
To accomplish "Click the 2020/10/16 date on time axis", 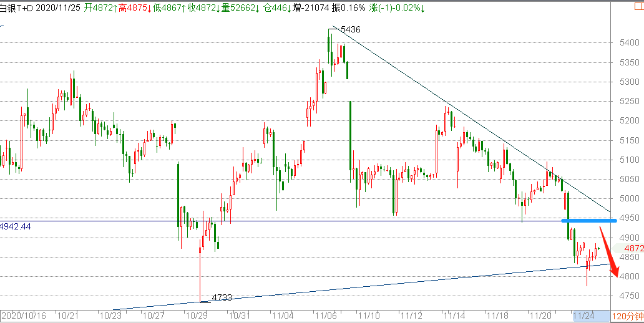I will pos(24,316).
